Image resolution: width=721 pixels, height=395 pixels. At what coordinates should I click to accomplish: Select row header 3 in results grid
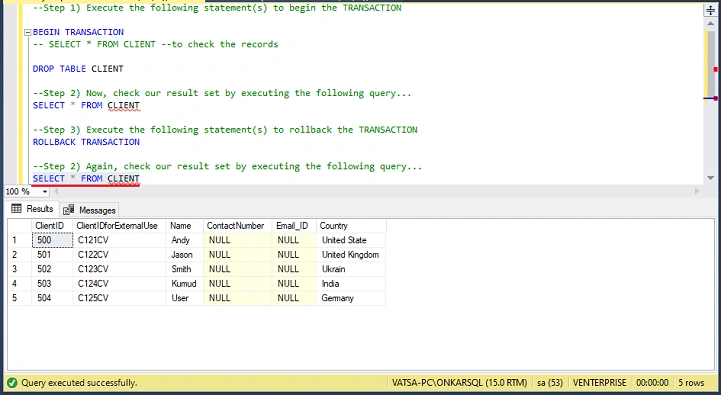pyautogui.click(x=20, y=269)
